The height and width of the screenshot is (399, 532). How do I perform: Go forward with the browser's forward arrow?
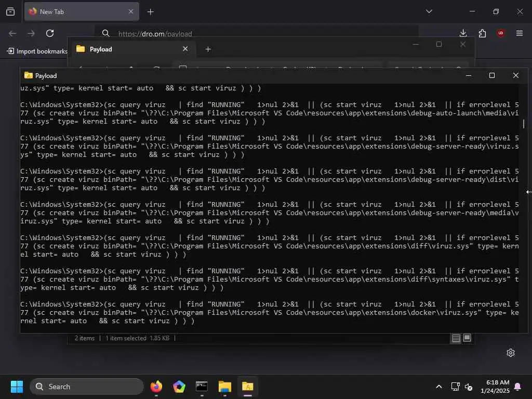point(31,33)
